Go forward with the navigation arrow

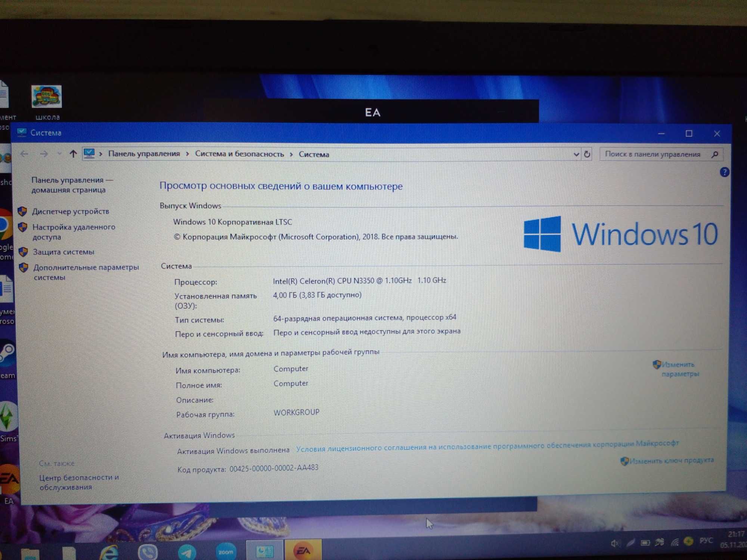44,153
